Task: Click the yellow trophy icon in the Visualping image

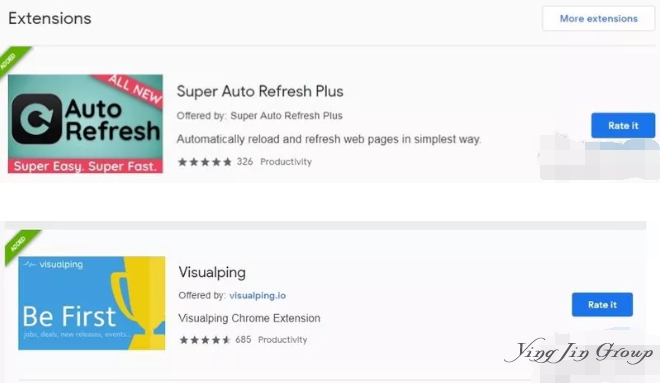Action: tap(137, 303)
